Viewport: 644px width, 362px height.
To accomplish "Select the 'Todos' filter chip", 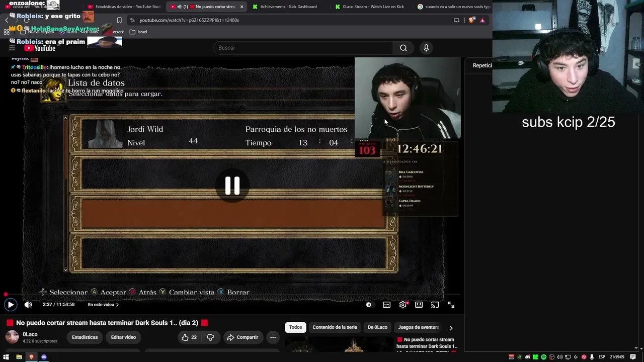I will coord(295,327).
